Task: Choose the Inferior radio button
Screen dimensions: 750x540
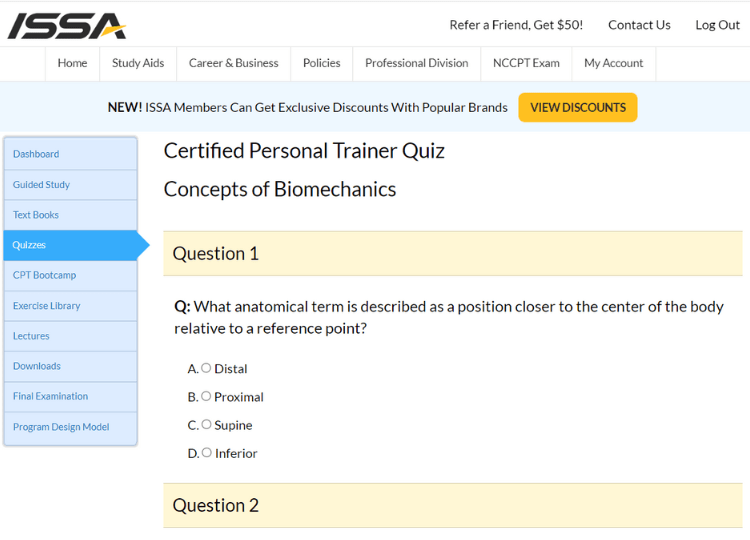Action: pyautogui.click(x=206, y=452)
